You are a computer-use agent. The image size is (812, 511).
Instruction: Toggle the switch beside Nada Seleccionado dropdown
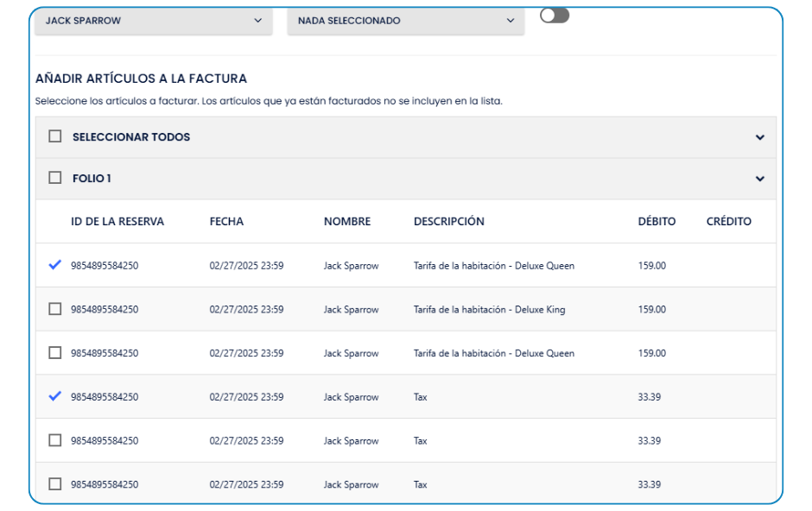[555, 16]
